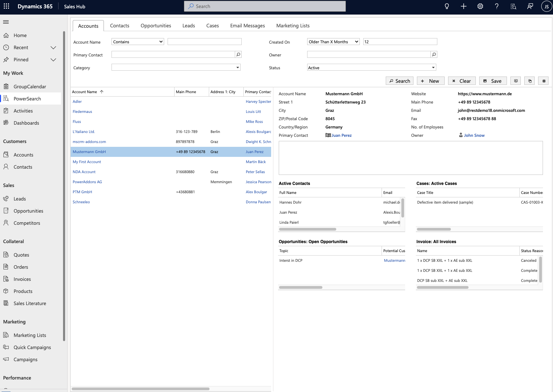Viewport: 553px width, 392px height.
Task: Click the Clear button
Action: tap(462, 81)
